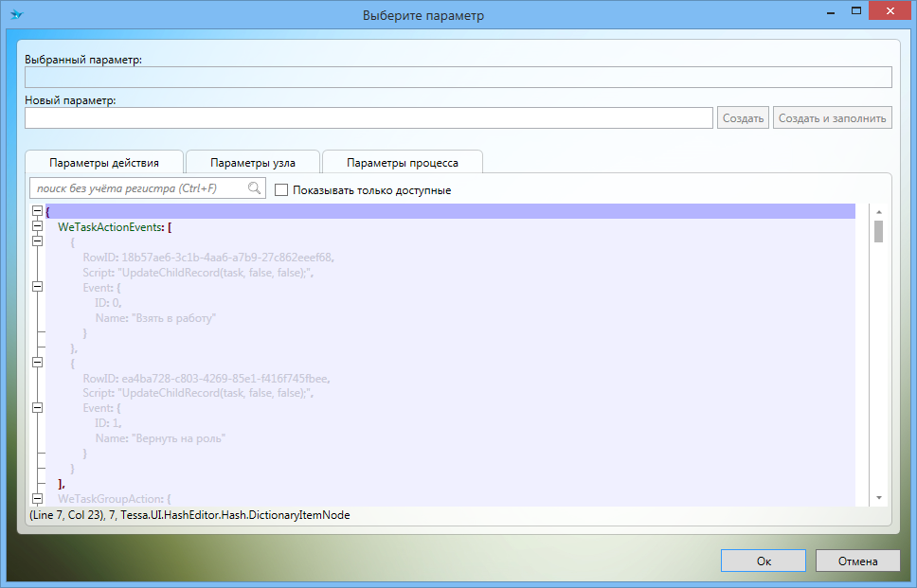Open the "Параметры процесса" tab
The height and width of the screenshot is (588, 917).
[x=403, y=163]
